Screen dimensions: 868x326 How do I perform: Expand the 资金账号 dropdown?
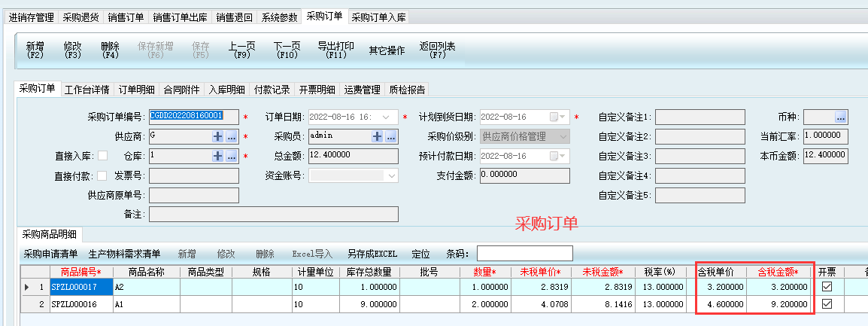pos(391,175)
